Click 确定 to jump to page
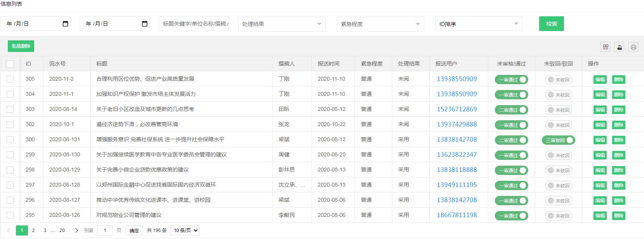The height and width of the screenshot is (239, 644). [134, 230]
